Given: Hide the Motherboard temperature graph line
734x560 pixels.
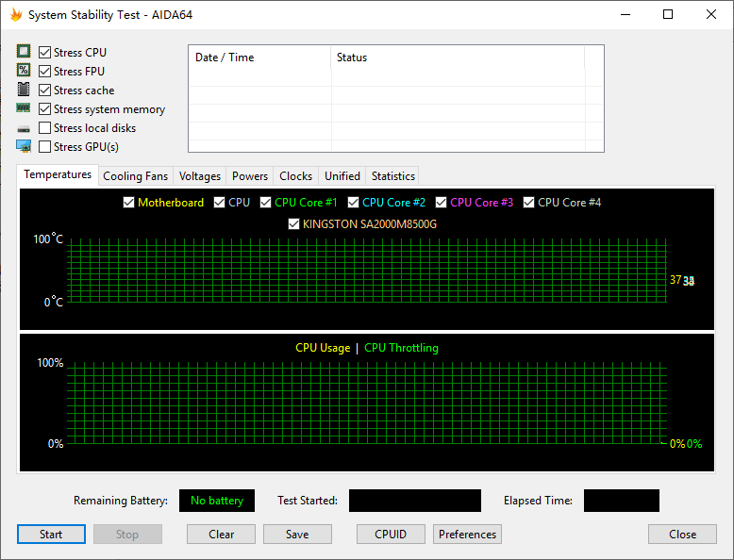Looking at the screenshot, I should [x=129, y=203].
